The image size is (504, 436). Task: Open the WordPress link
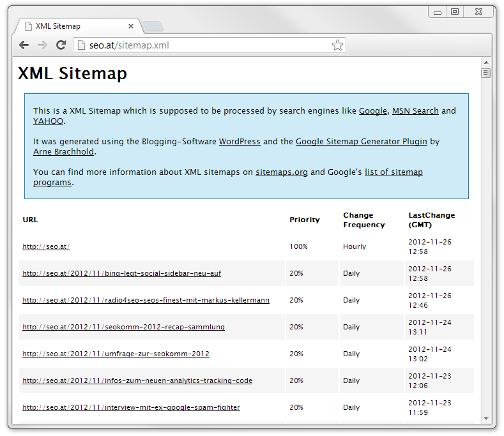tap(240, 142)
